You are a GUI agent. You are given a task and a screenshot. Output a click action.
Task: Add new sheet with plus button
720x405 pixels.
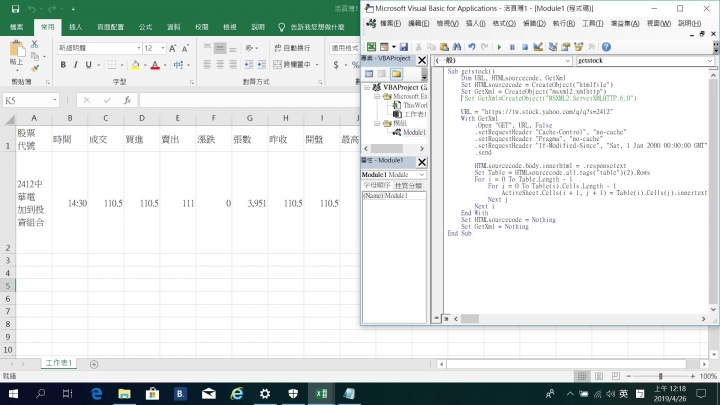[x=94, y=364]
